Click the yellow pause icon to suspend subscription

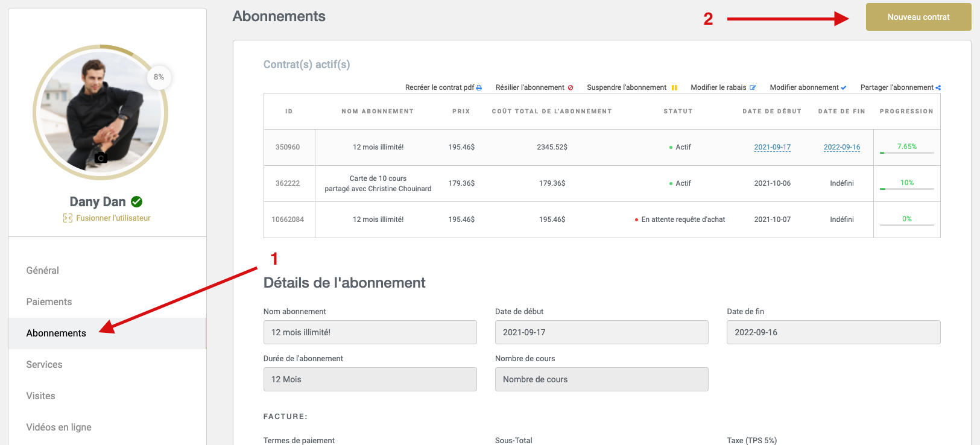point(674,88)
